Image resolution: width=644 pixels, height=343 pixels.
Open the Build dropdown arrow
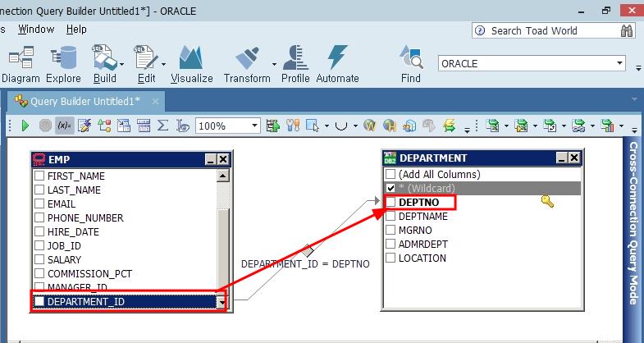[121, 63]
